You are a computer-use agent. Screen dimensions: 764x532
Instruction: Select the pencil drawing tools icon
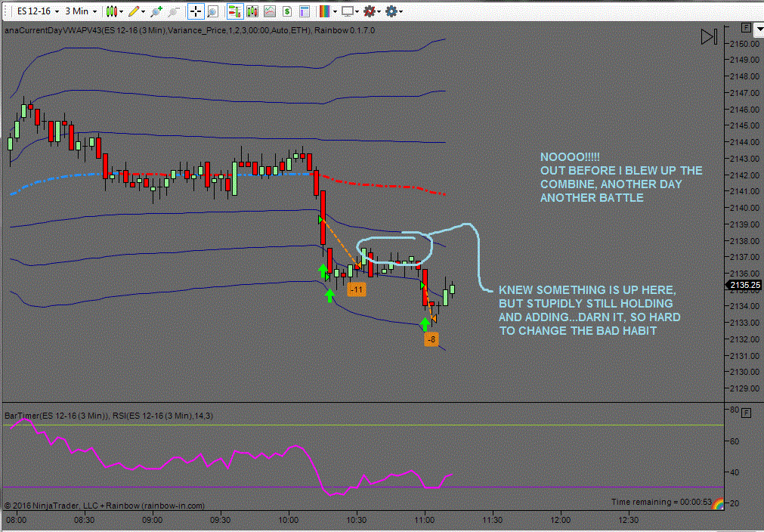coord(134,11)
